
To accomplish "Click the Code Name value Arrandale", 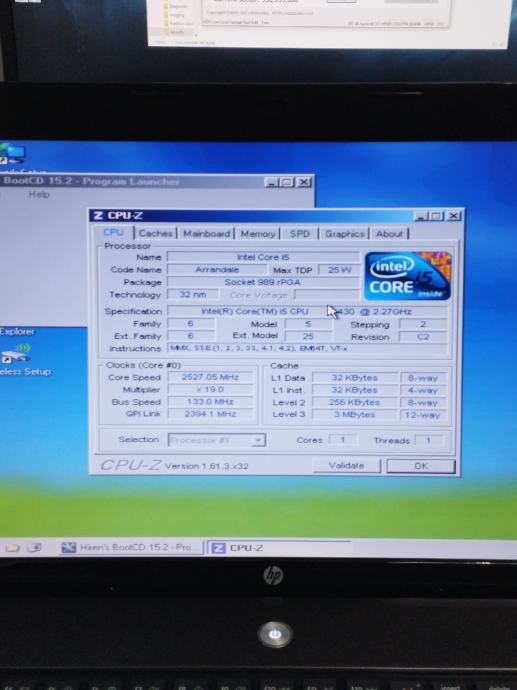I will pyautogui.click(x=217, y=269).
